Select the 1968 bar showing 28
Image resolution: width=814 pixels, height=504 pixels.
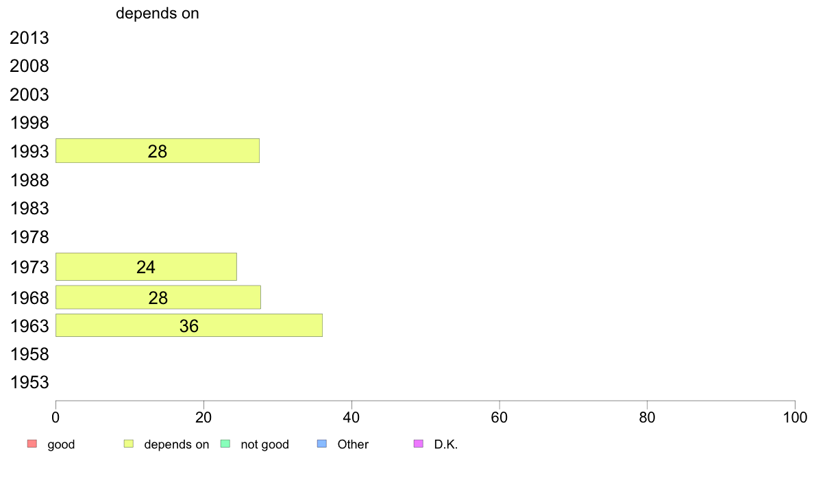click(158, 297)
